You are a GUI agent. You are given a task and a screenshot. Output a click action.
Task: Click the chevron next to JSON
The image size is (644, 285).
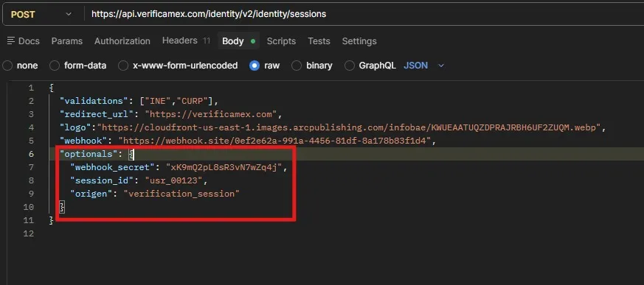click(441, 66)
